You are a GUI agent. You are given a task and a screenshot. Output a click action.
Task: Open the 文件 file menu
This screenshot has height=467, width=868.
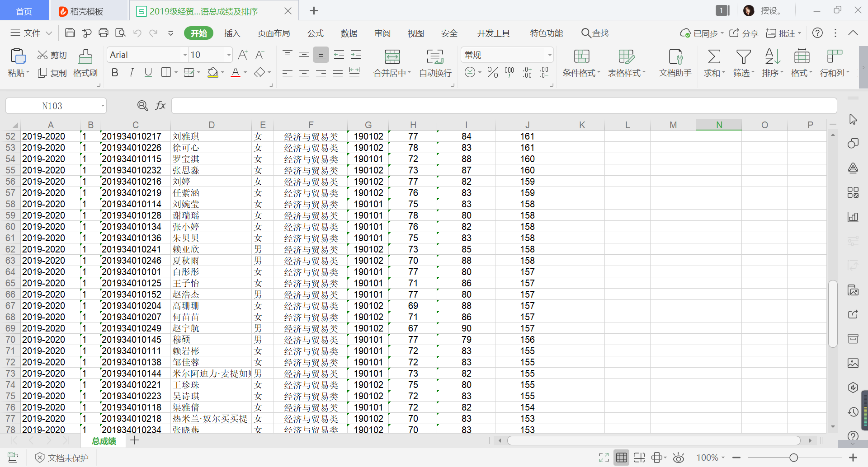pos(32,33)
